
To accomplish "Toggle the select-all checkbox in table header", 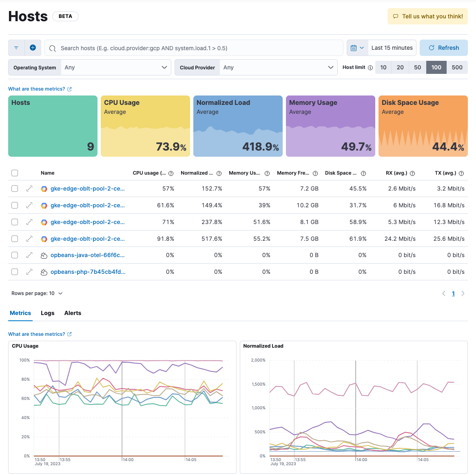I will click(14, 173).
